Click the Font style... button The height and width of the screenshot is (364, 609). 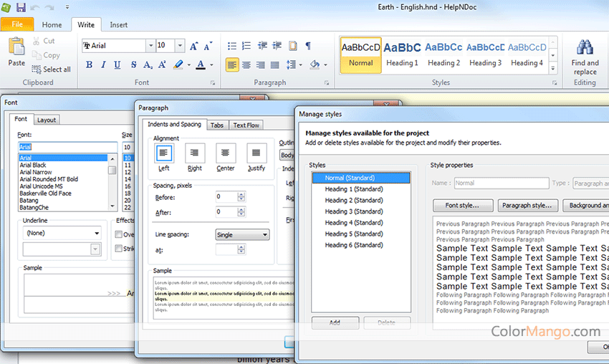pos(462,206)
